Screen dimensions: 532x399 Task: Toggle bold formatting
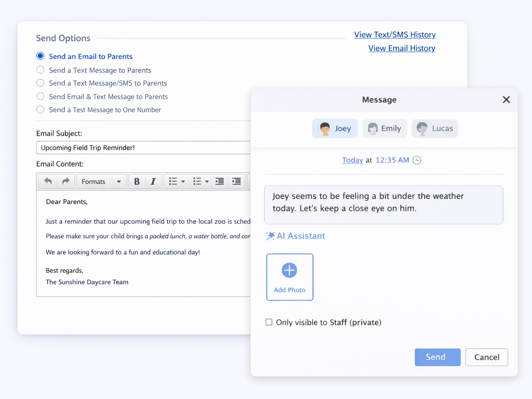tap(137, 181)
